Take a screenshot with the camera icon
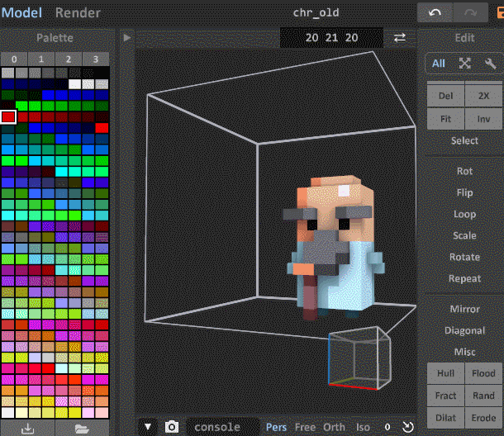Viewport: 504px width, 436px height. pyautogui.click(x=172, y=427)
